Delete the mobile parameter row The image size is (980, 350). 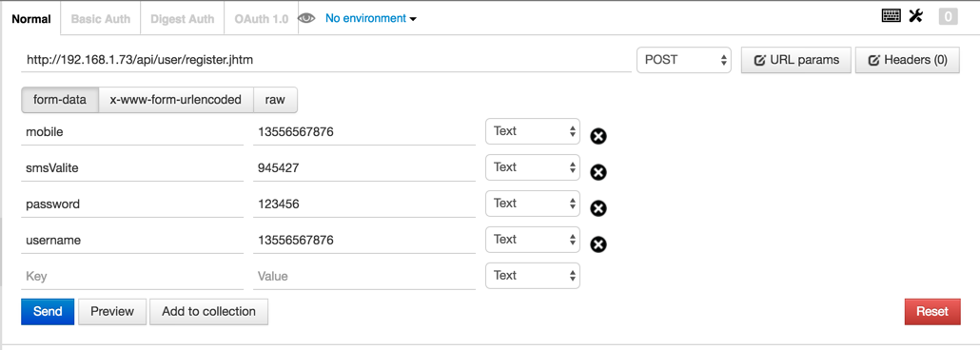[x=598, y=136]
